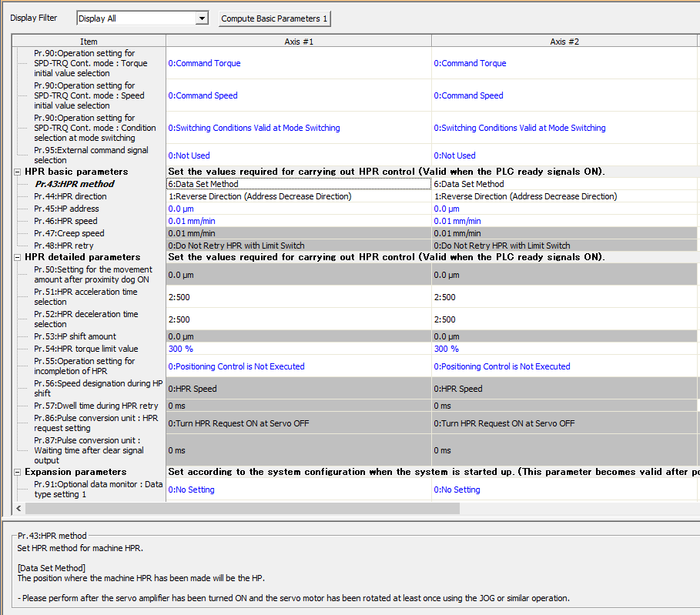This screenshot has width=700, height=615.
Task: Select Pr.50 movement amount after proximity dog
Action: [x=93, y=275]
